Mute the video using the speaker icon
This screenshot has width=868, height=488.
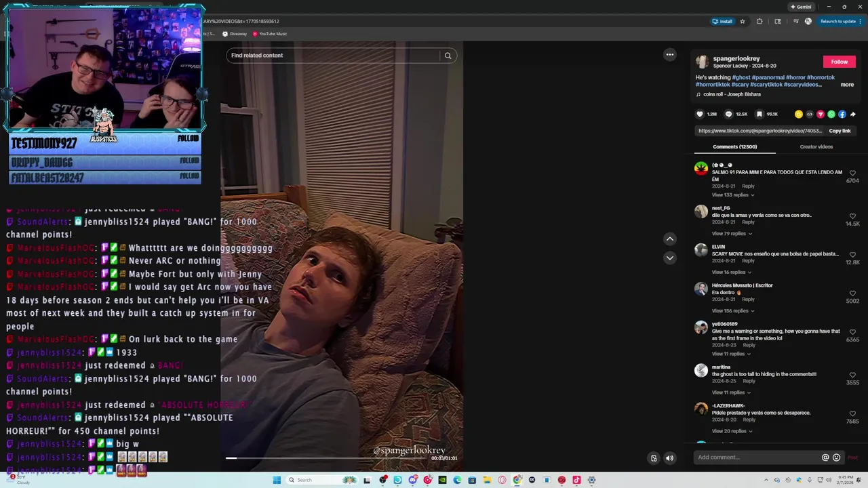[669, 457]
